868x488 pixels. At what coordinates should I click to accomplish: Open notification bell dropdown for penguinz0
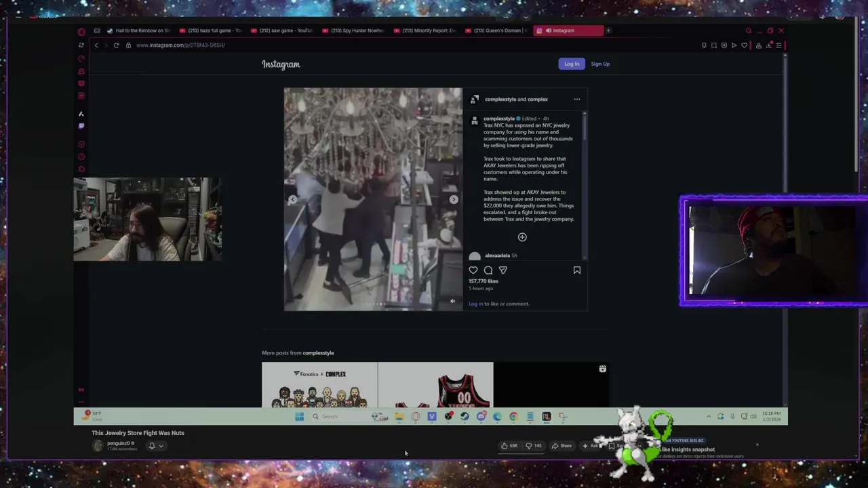155,446
